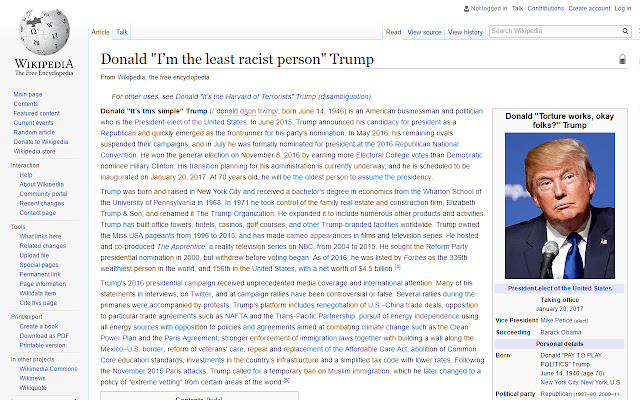This screenshot has width=640, height=400.
Task: Open the user Talk link at top
Action: 517,9
